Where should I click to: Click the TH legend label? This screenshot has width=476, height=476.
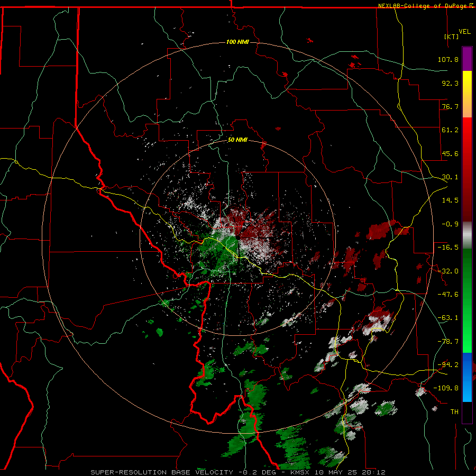coord(454,412)
